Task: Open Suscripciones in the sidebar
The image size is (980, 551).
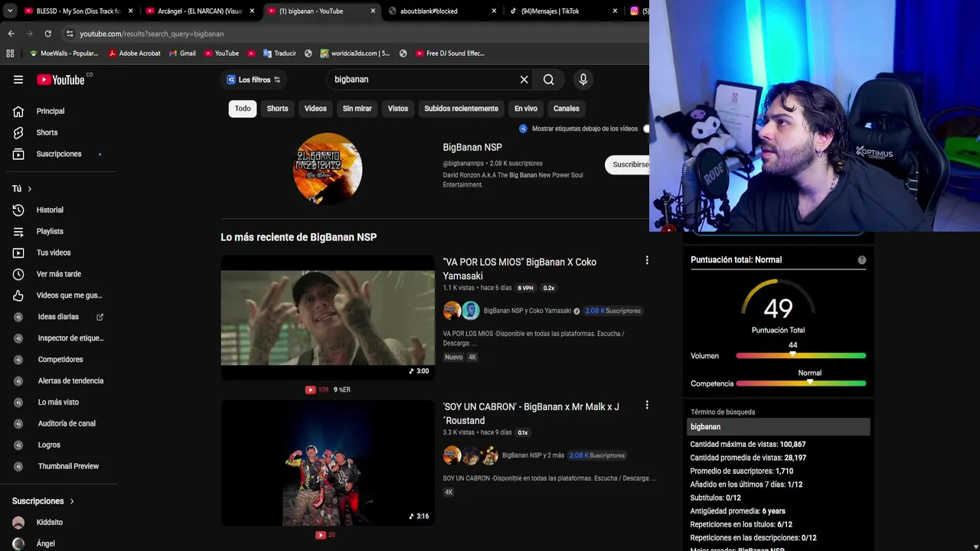Action: [x=59, y=154]
